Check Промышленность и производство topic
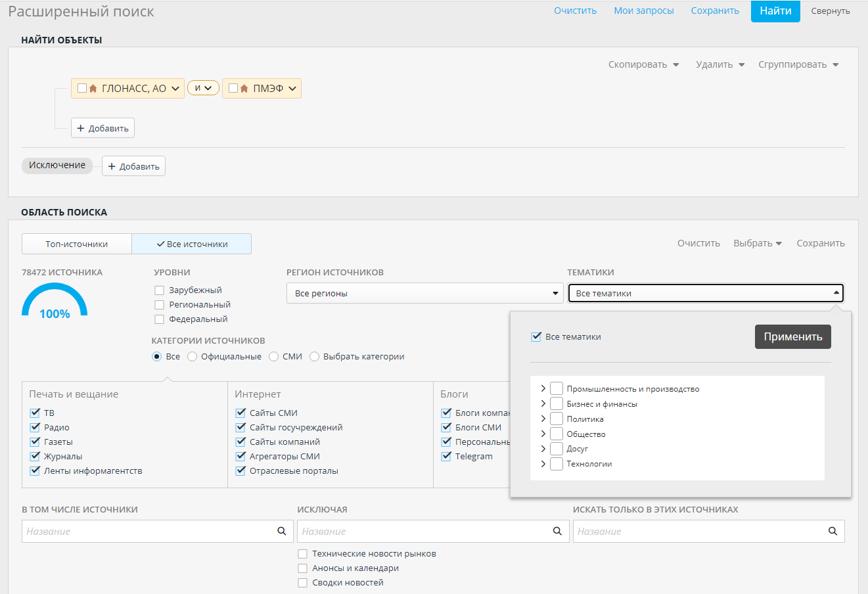 tap(557, 389)
